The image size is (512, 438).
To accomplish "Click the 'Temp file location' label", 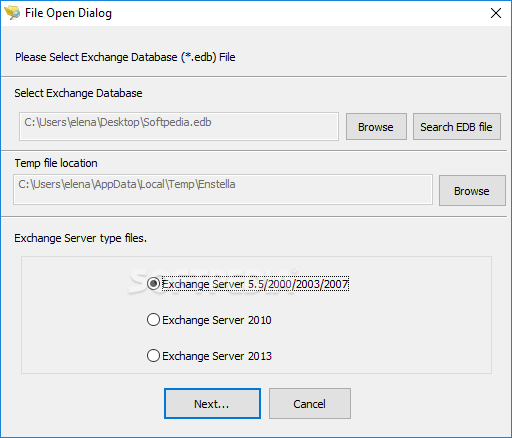I will [x=56, y=163].
